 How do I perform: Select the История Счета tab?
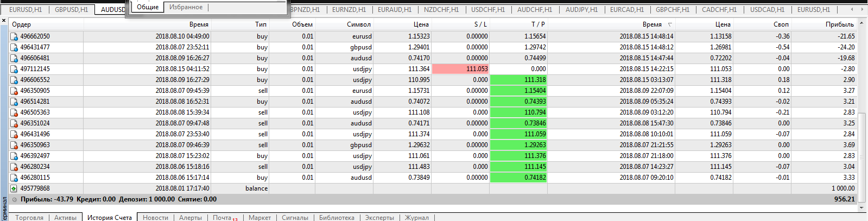(110, 217)
